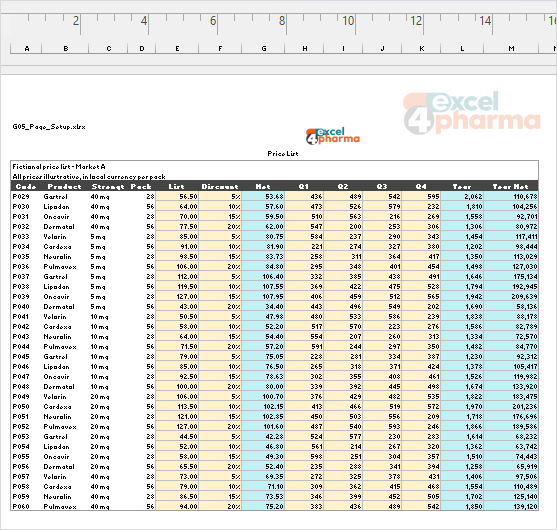
Task: Click the 'Q2' table header cell
Action: click(343, 186)
